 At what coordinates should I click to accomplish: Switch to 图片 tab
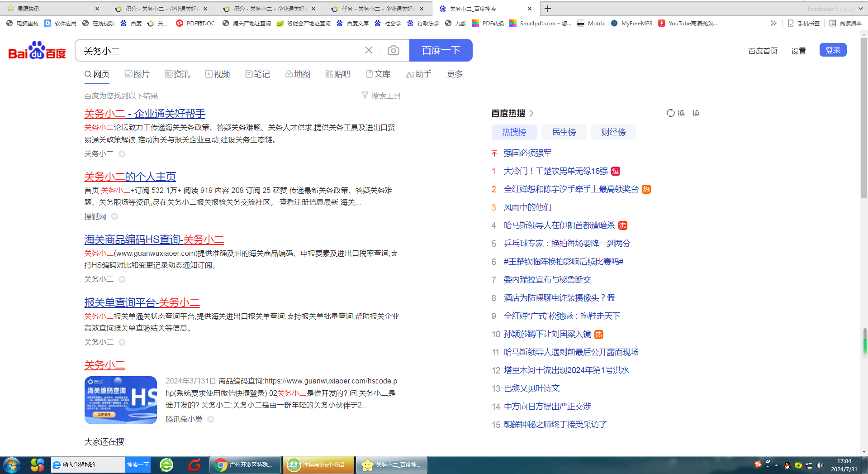point(137,74)
